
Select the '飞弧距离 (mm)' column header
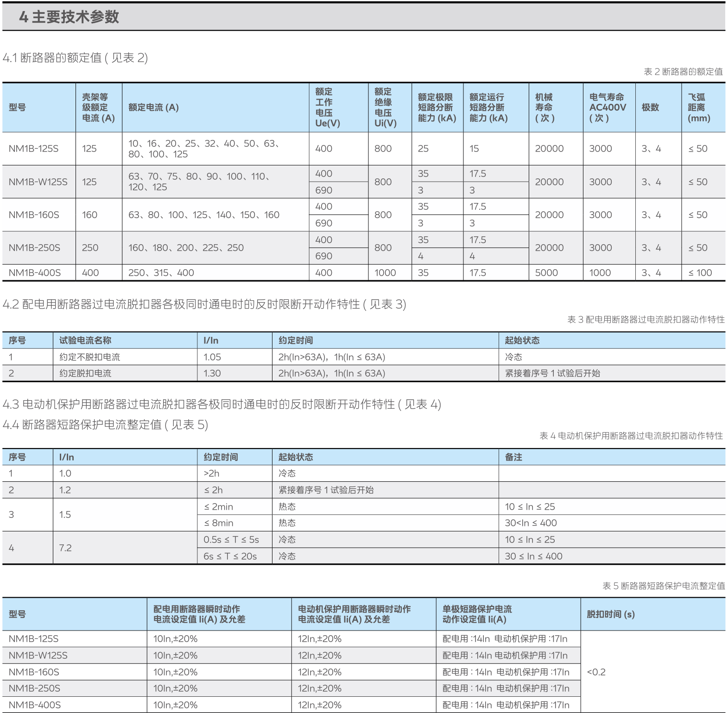tap(699, 107)
